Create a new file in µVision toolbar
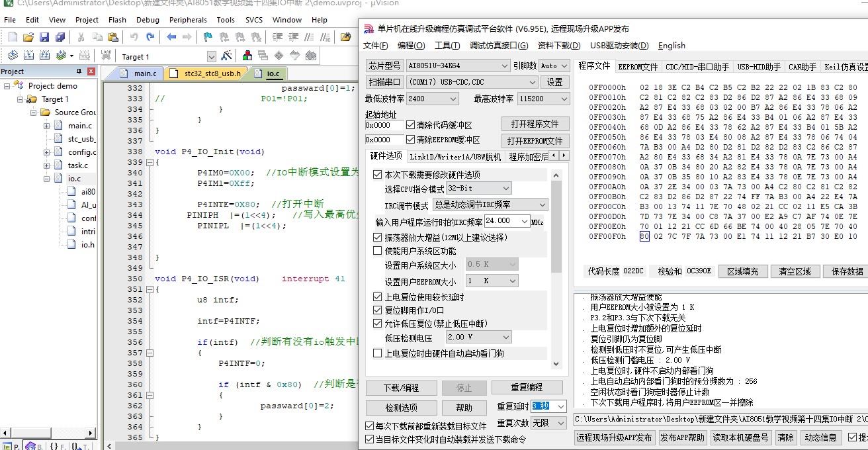 click(13, 37)
